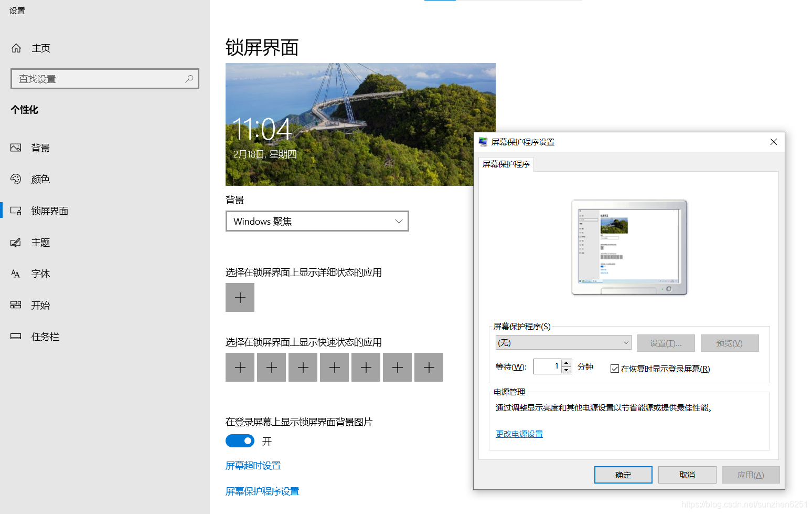Uncheck 在恢复时显示登录屏幕 checkbox

tap(614, 369)
